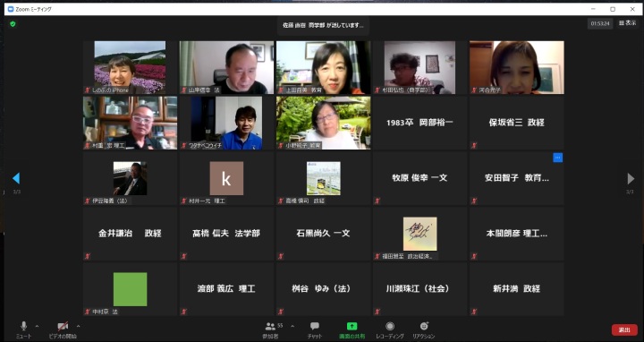Start recording with the record icon
Image resolution: width=644 pixels, height=342 pixels.
(390, 326)
